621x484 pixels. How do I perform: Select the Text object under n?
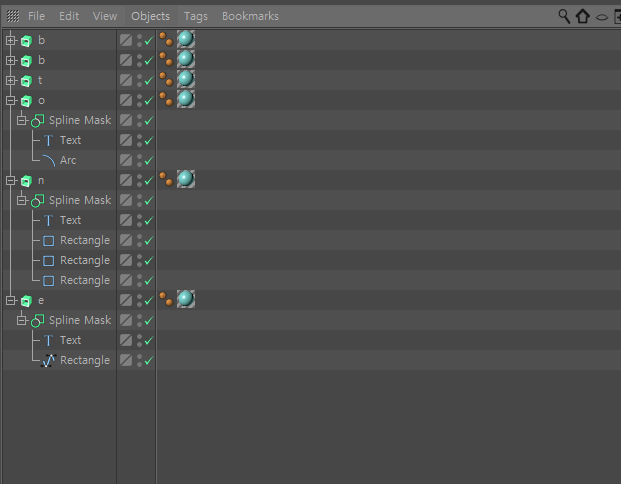point(70,220)
